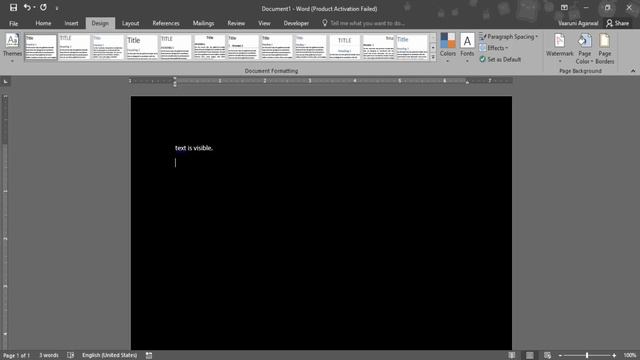Click the zoom slider handle
This screenshot has width=640, height=360.
587,356
